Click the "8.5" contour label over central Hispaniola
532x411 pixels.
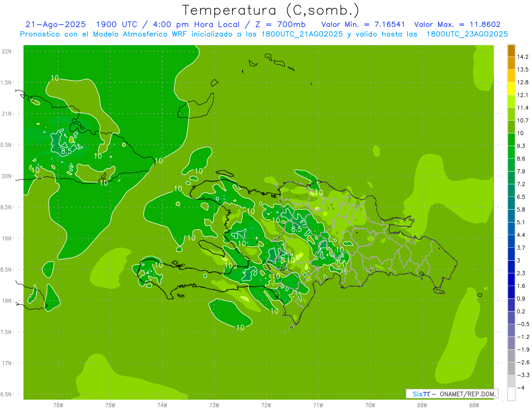(297, 229)
